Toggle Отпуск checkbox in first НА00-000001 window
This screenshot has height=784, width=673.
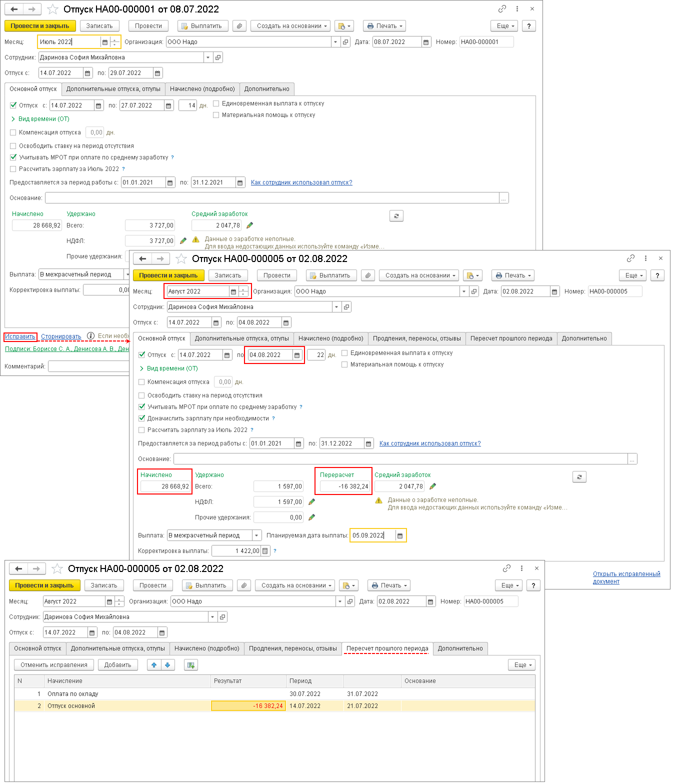coord(13,105)
